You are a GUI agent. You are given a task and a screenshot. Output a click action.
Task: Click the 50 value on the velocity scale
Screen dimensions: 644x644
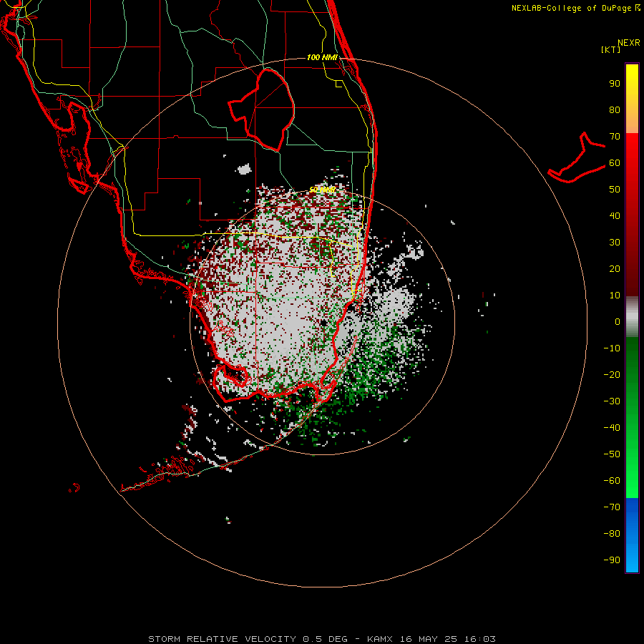click(615, 190)
